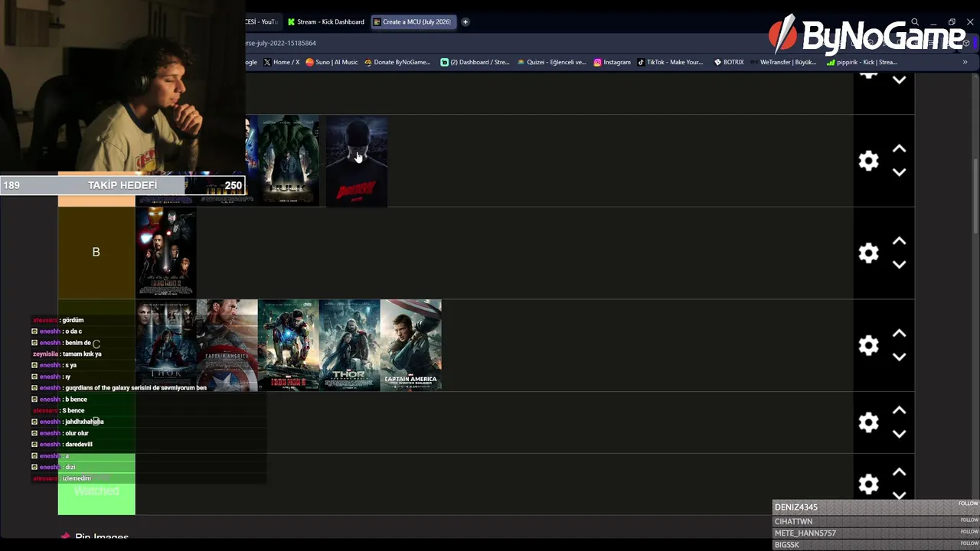Open the Donate ByNoGame bookmark
Image resolution: width=980 pixels, height=551 pixels.
(x=397, y=62)
